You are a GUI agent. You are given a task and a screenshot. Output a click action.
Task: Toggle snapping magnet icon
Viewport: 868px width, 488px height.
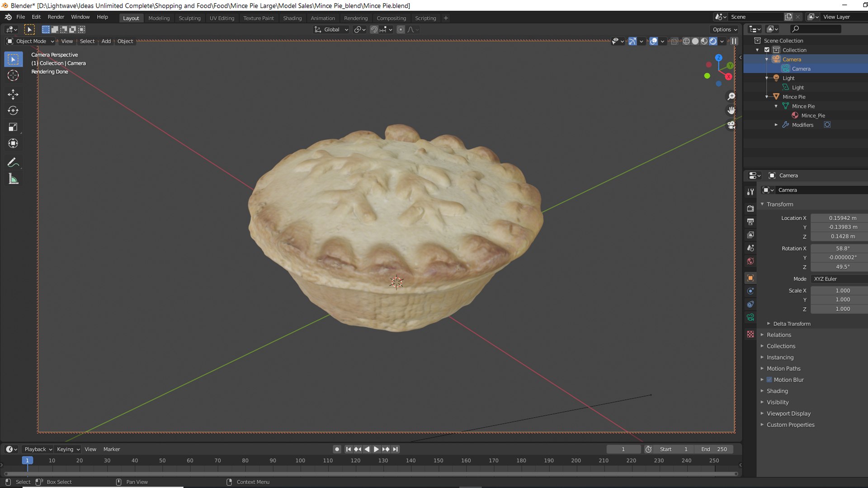374,29
